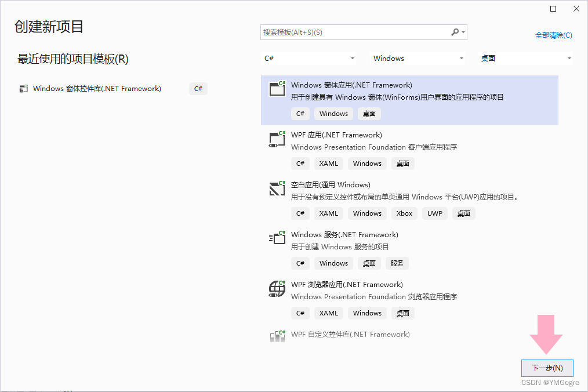Click the 空白应用(通用 Windows) template icon
The width and height of the screenshot is (588, 392).
[x=277, y=188]
